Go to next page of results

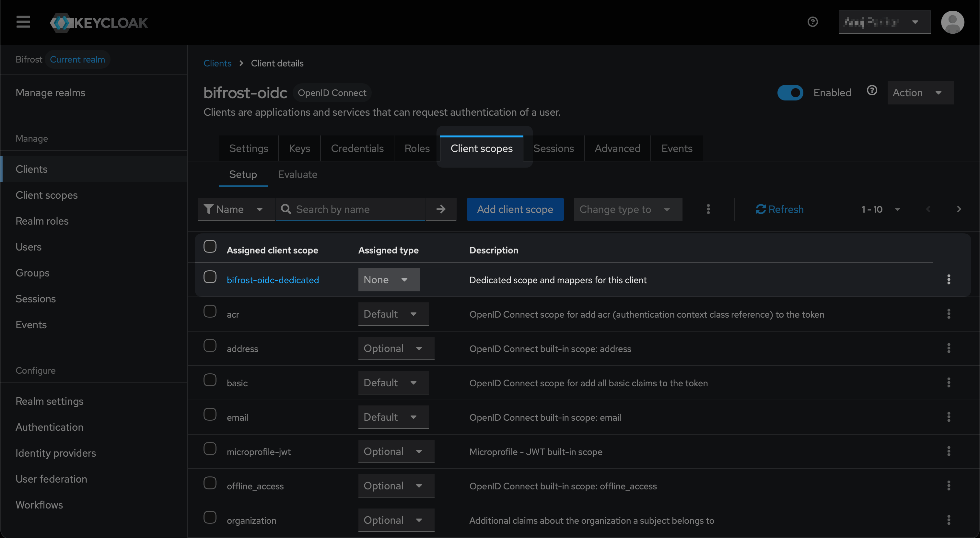tap(959, 209)
